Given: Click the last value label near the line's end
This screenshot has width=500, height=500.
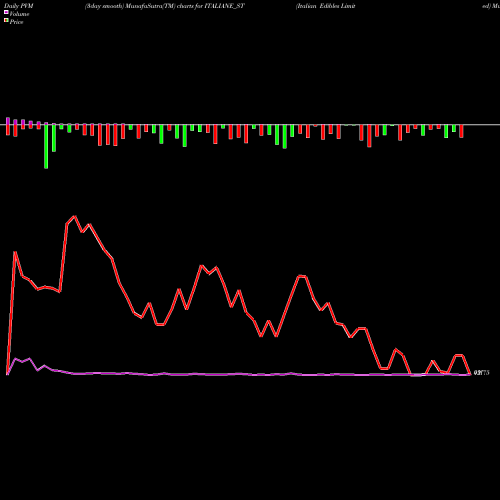Looking at the screenshot, I should click(x=481, y=373).
